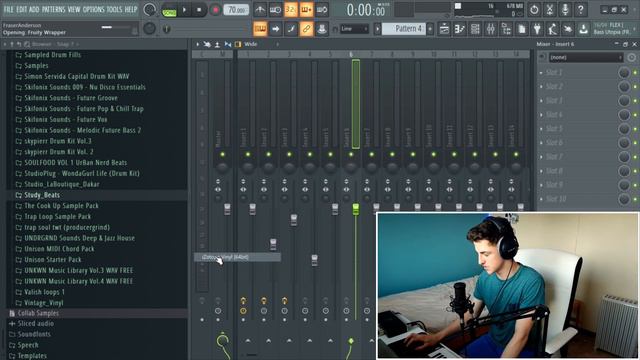Open the Unison MIDI Chord Pack folder
This screenshot has height=360, width=640.
59,249
